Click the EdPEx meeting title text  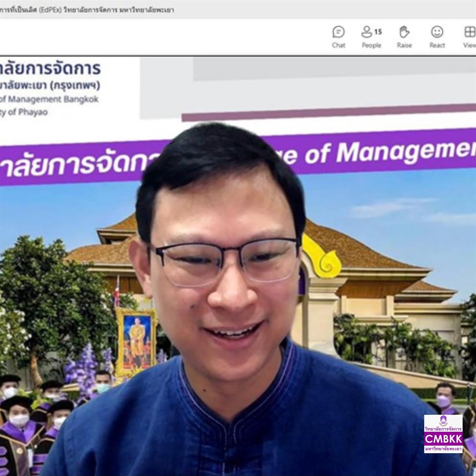(88, 10)
